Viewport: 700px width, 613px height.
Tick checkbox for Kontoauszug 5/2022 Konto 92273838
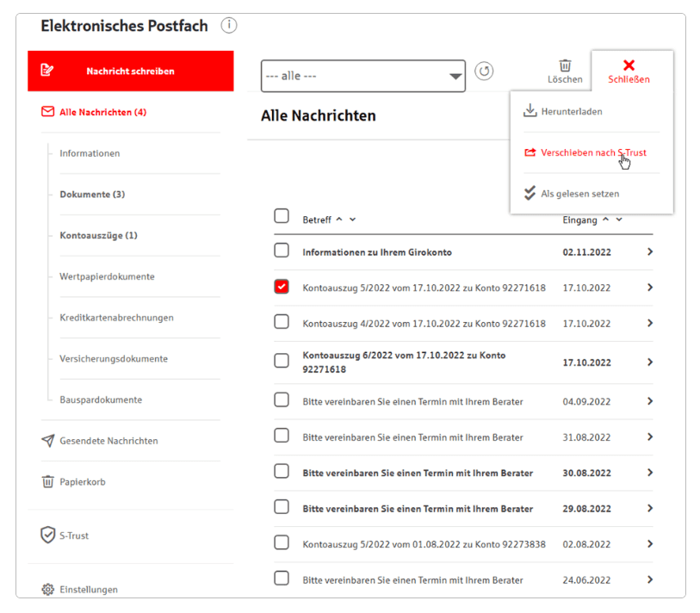282,542
